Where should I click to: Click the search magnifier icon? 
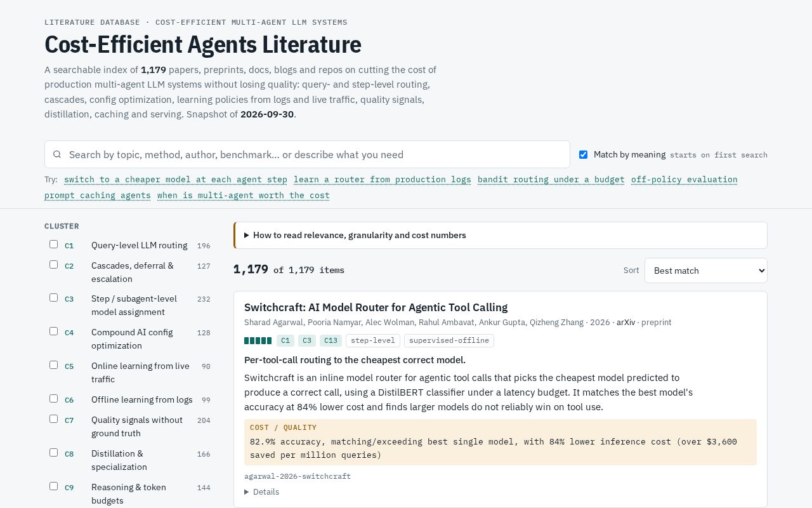[57, 154]
